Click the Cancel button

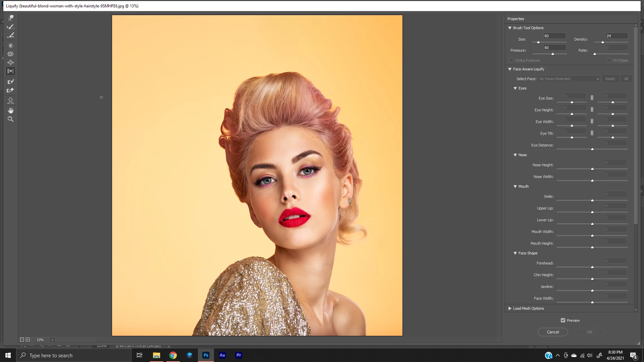[x=553, y=332]
